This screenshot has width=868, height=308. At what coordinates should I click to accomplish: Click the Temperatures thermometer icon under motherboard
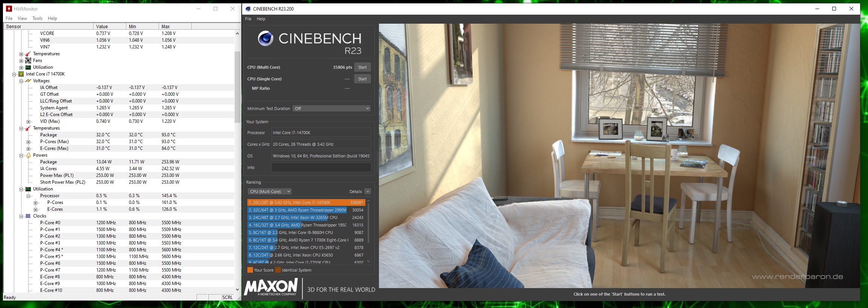[28, 54]
